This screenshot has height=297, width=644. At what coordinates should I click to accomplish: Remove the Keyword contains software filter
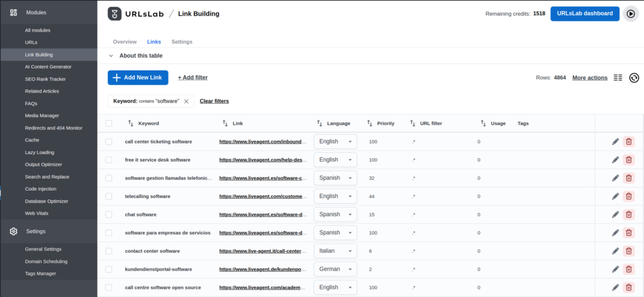tap(186, 101)
